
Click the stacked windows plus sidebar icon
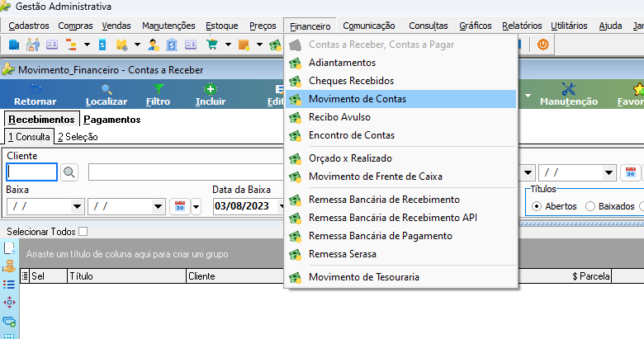tap(9, 322)
